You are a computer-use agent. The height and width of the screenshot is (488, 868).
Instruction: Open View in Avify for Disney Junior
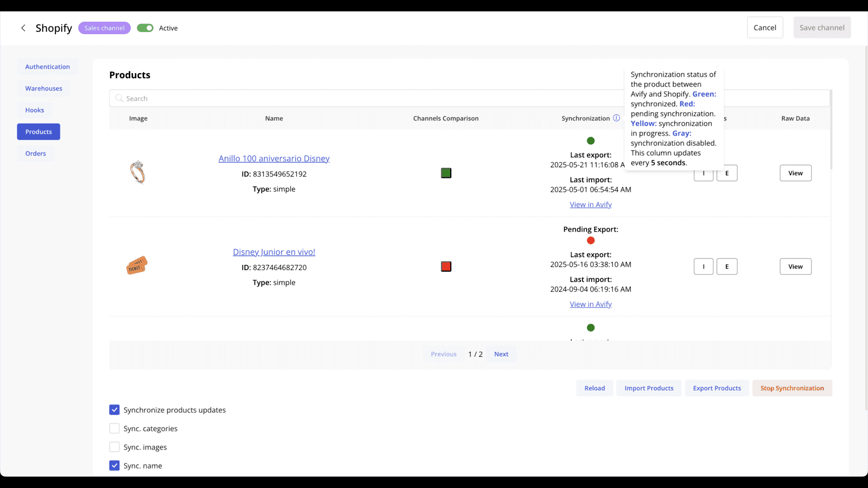pos(590,304)
